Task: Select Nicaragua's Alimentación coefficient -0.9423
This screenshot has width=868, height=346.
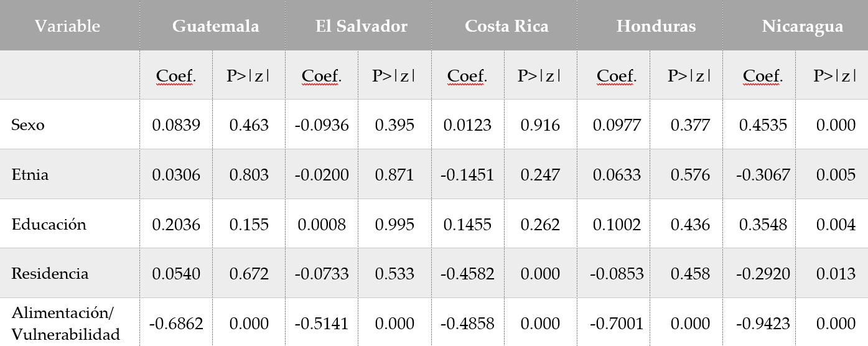Action: coord(763,324)
